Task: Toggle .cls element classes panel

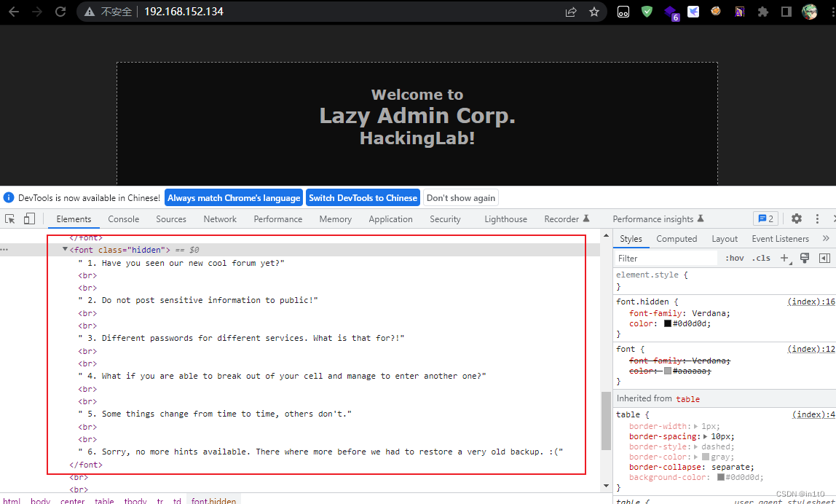Action: 761,258
